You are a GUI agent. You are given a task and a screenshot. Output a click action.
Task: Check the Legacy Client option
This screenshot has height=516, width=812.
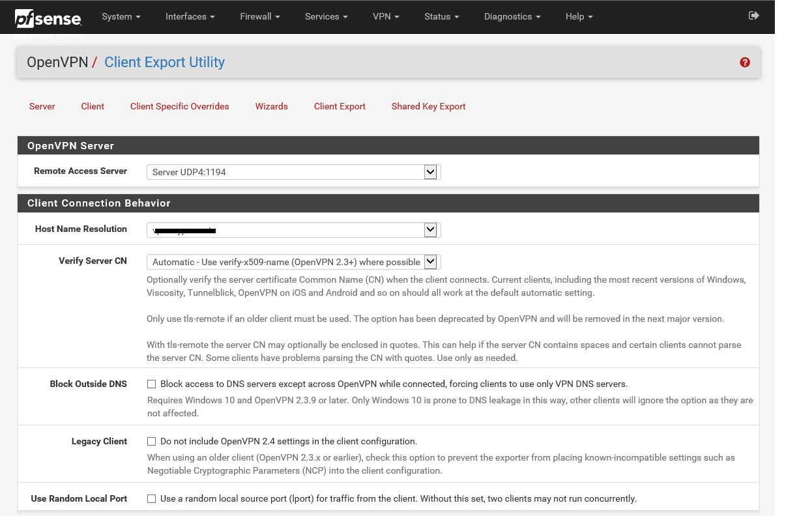tap(151, 442)
